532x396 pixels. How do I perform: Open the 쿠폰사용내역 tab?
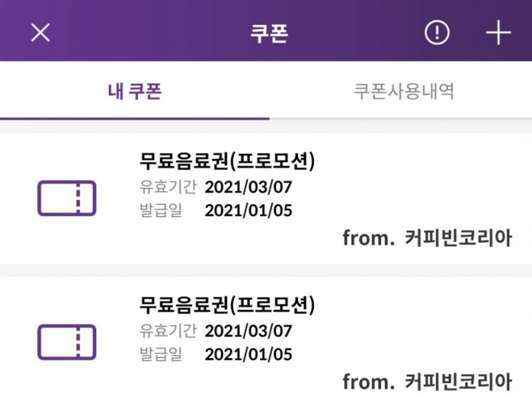(404, 91)
